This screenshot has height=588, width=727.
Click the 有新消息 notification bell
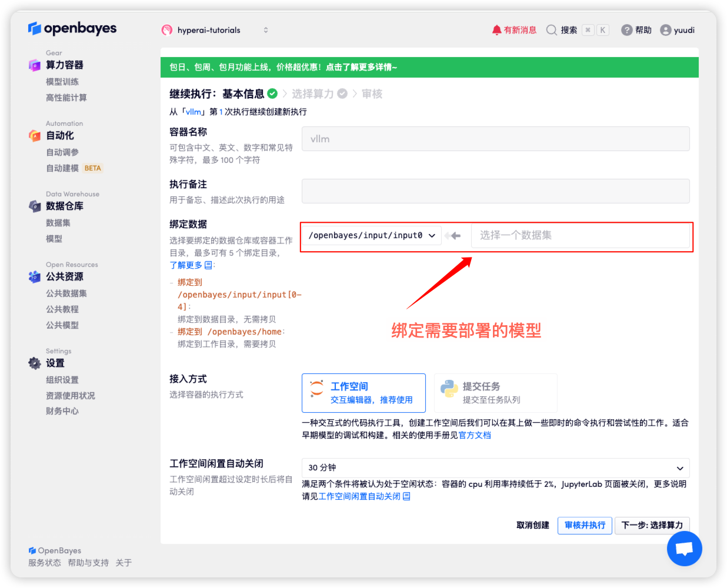tap(498, 29)
